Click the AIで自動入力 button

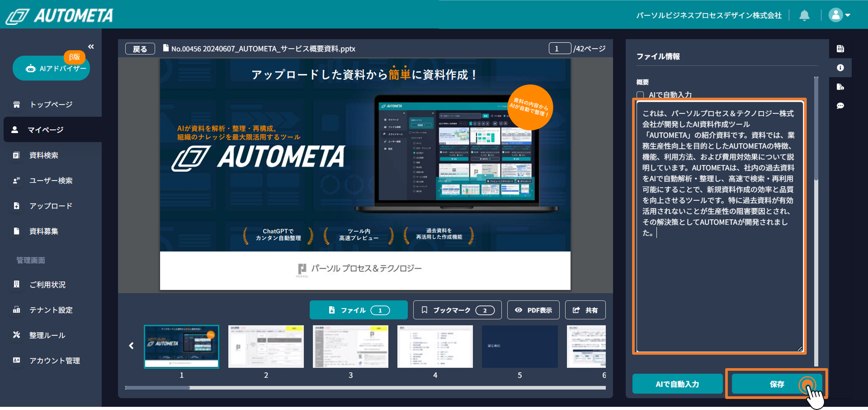pos(677,384)
